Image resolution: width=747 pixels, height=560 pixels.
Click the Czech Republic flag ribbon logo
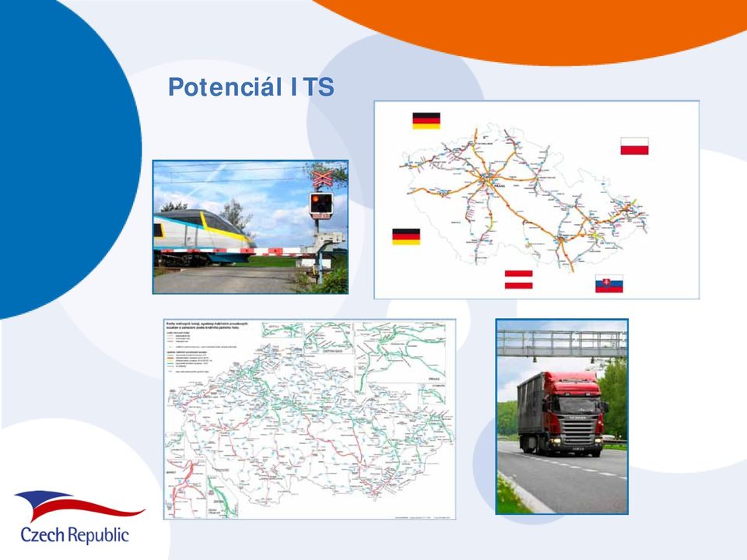tap(79, 506)
